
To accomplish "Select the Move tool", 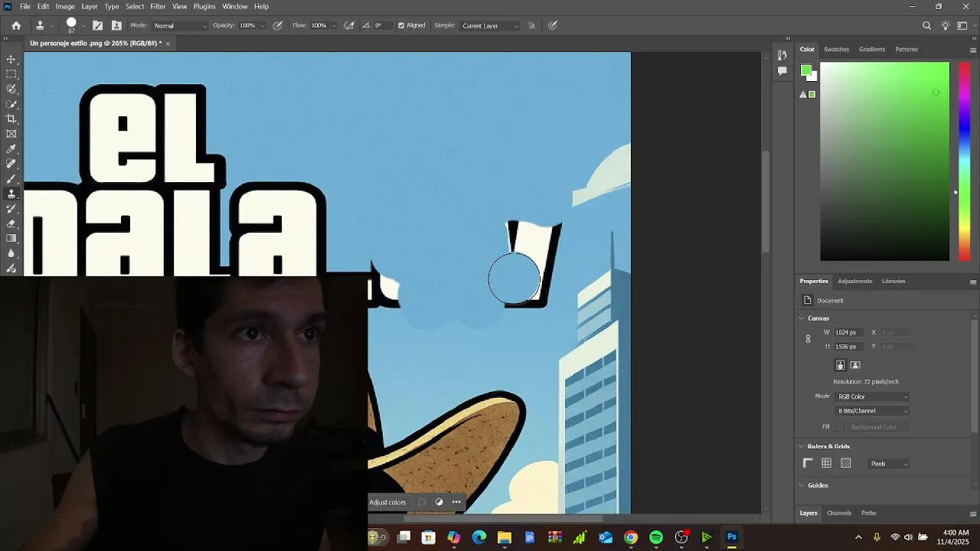I will (11, 59).
